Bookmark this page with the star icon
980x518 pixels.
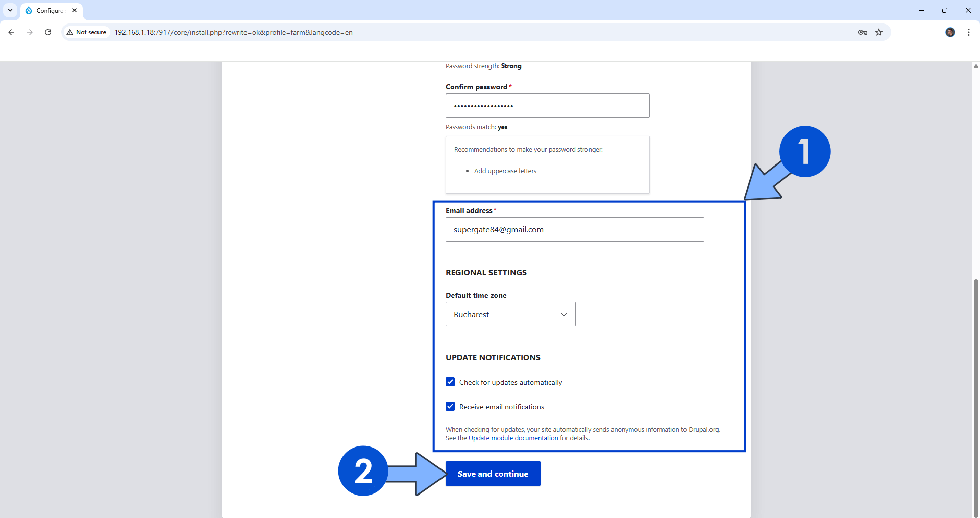879,32
